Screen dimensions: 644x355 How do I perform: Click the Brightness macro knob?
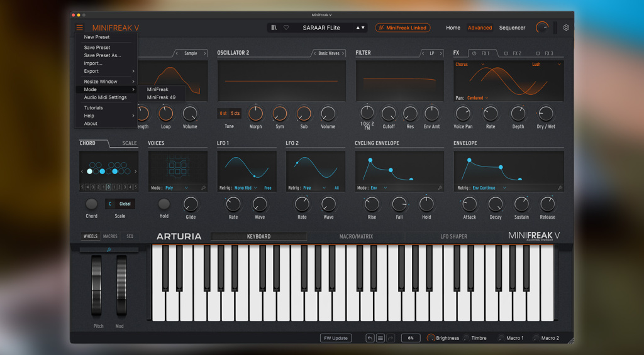click(431, 338)
